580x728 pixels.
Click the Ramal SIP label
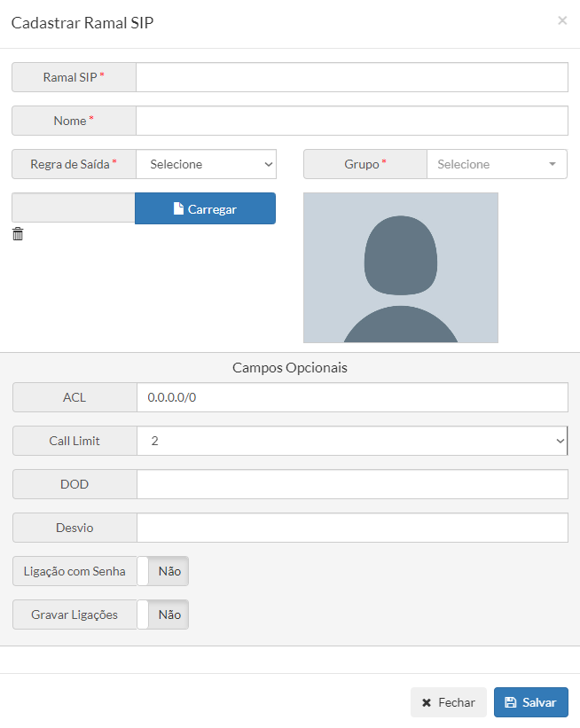coord(74,77)
